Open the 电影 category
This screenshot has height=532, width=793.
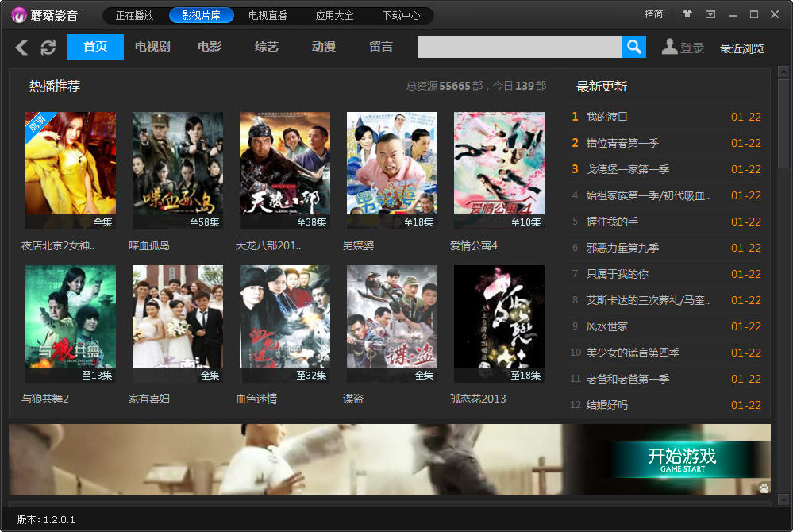210,47
